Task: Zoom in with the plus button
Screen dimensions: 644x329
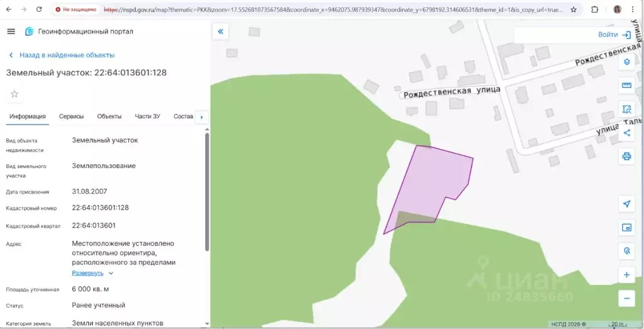Action: point(626,275)
